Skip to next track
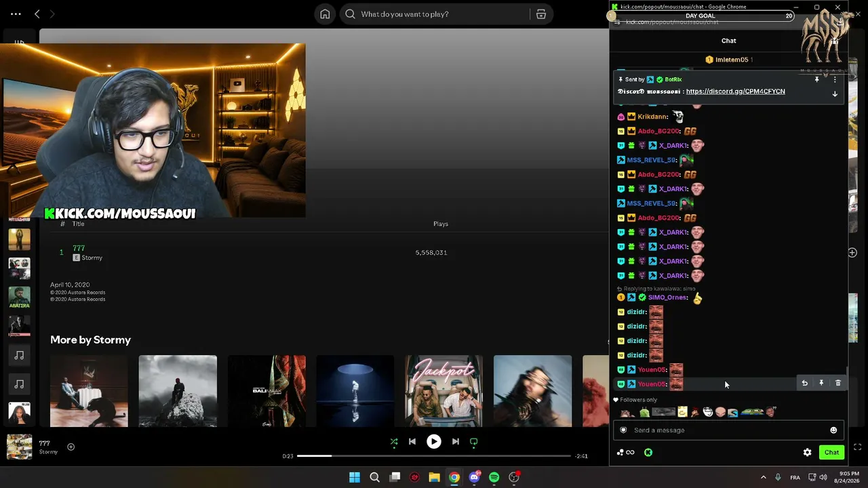This screenshot has height=488, width=868. pos(456,442)
